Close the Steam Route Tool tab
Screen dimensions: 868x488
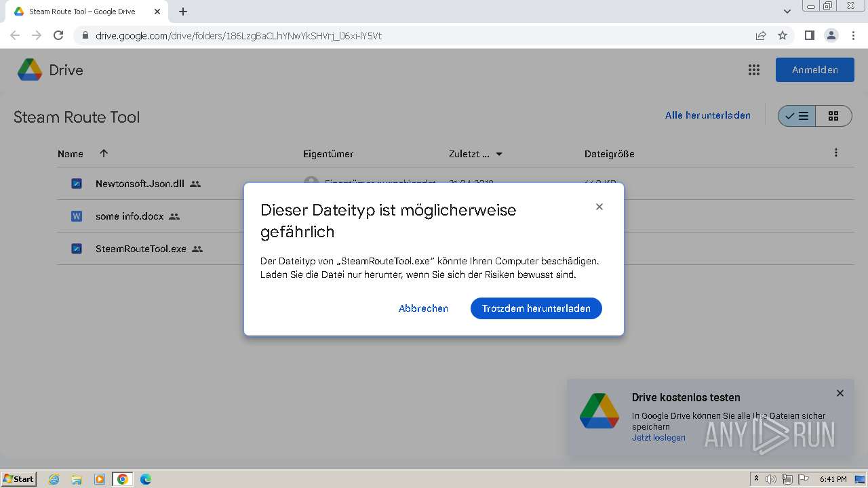pyautogui.click(x=157, y=12)
